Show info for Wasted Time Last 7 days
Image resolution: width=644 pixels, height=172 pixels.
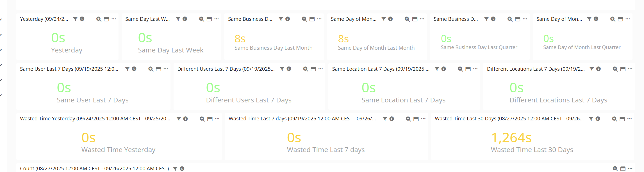(392, 119)
